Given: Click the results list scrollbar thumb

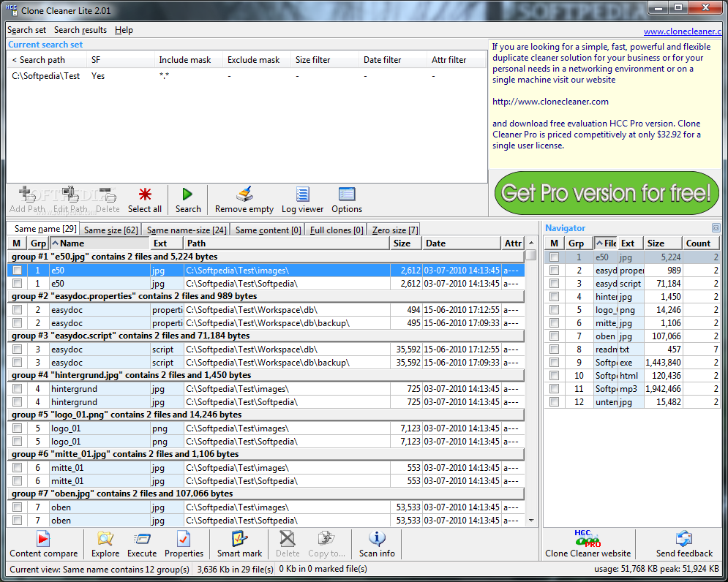Looking at the screenshot, I should (531, 254).
